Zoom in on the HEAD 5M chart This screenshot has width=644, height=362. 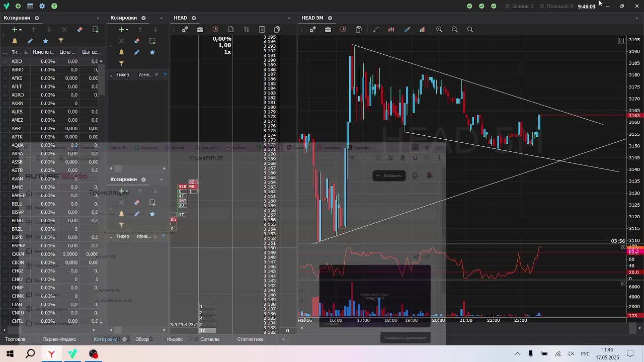pos(439,30)
